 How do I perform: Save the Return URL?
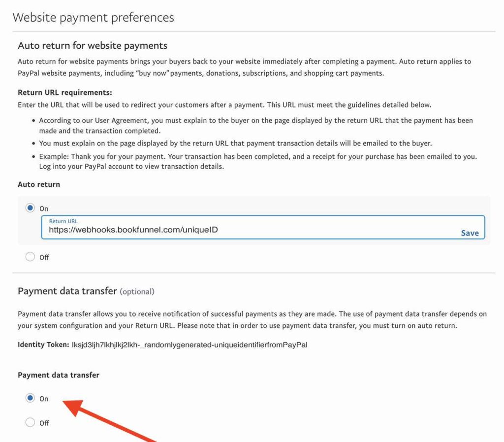pyautogui.click(x=470, y=233)
